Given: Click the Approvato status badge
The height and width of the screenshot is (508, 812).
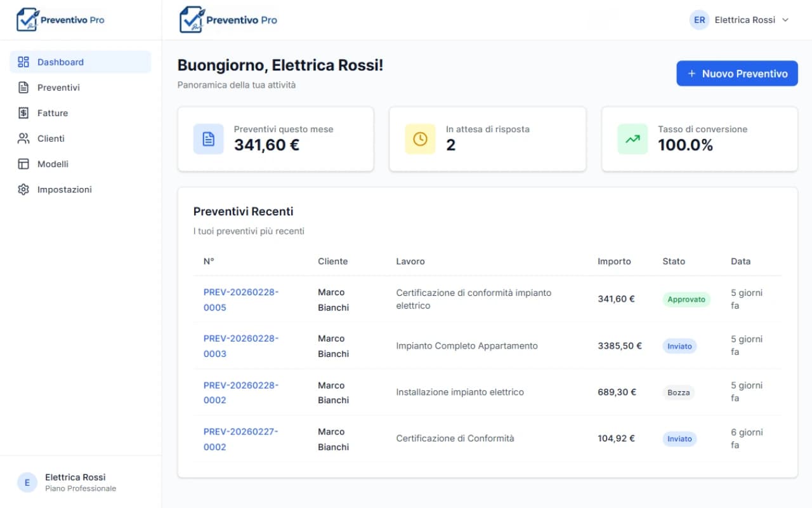Looking at the screenshot, I should tap(686, 298).
